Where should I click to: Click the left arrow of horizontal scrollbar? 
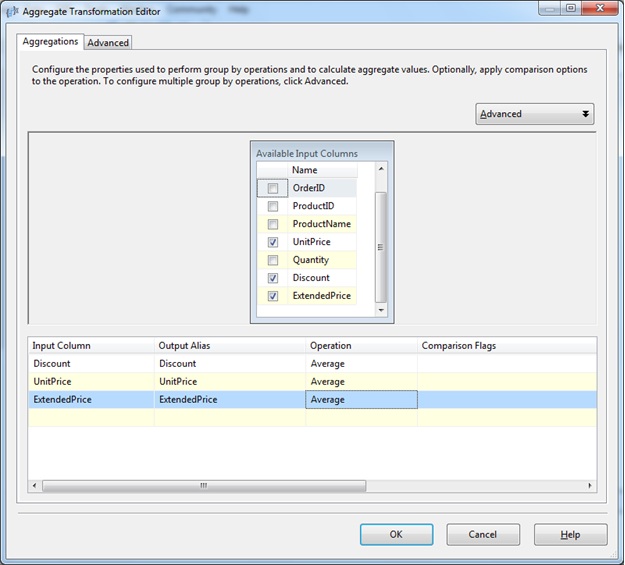[35, 486]
